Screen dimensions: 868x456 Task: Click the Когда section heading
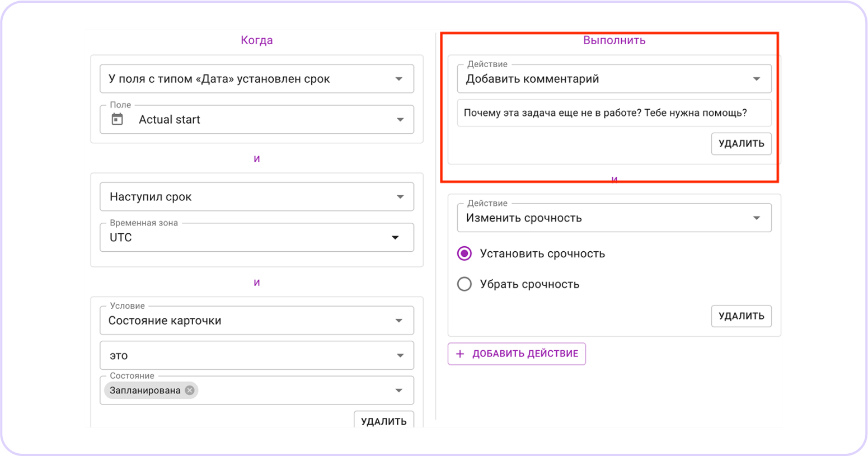[x=257, y=40]
